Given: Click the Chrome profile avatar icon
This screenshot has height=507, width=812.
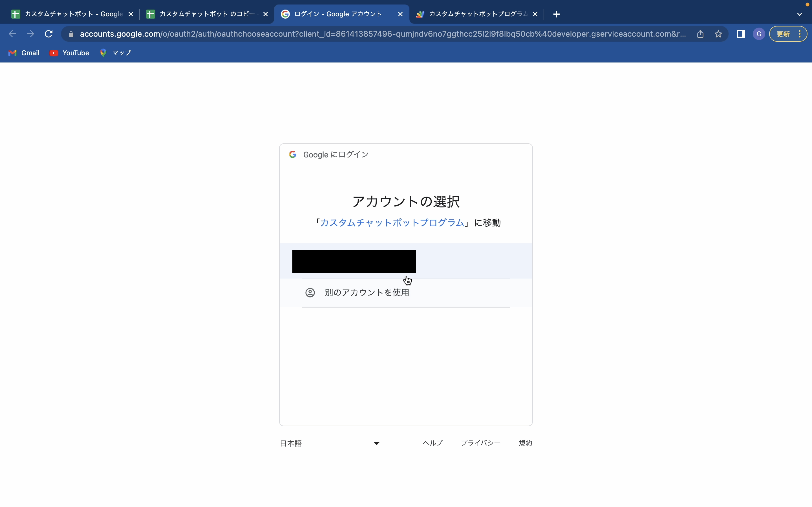Looking at the screenshot, I should (x=758, y=34).
